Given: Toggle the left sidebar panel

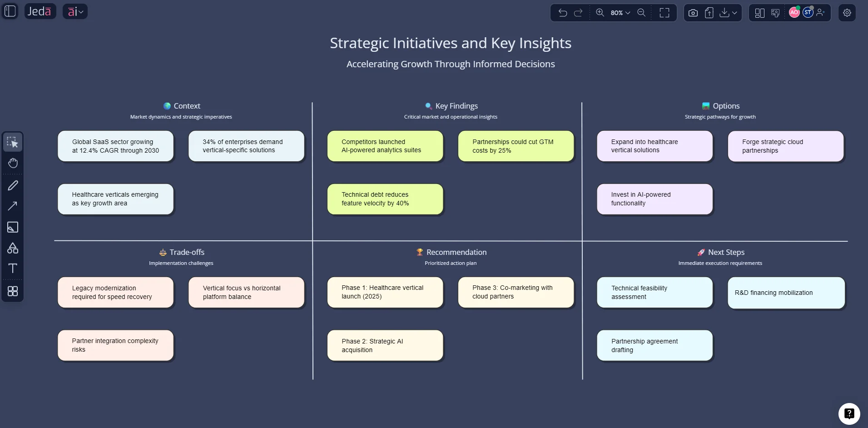Looking at the screenshot, I should pyautogui.click(x=10, y=11).
